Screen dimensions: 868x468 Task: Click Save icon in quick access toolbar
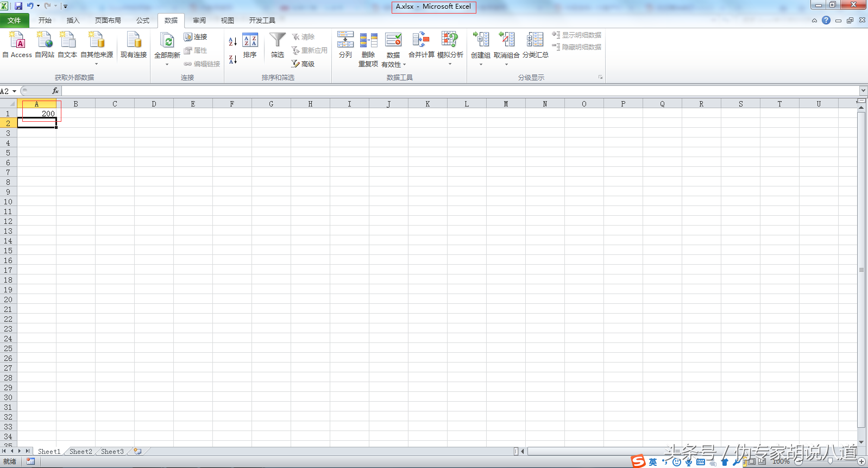(18, 6)
